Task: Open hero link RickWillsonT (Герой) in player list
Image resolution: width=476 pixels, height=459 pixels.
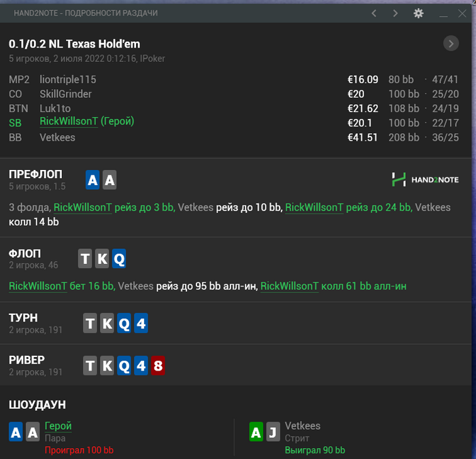Action: pos(87,122)
